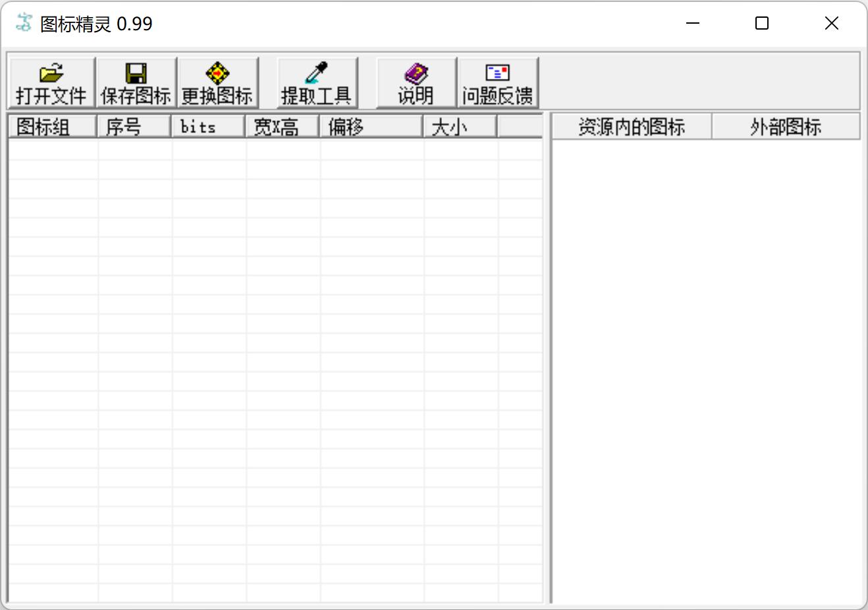Click the 问题反馈 feedback envelope icon
868x610 pixels.
click(497, 81)
